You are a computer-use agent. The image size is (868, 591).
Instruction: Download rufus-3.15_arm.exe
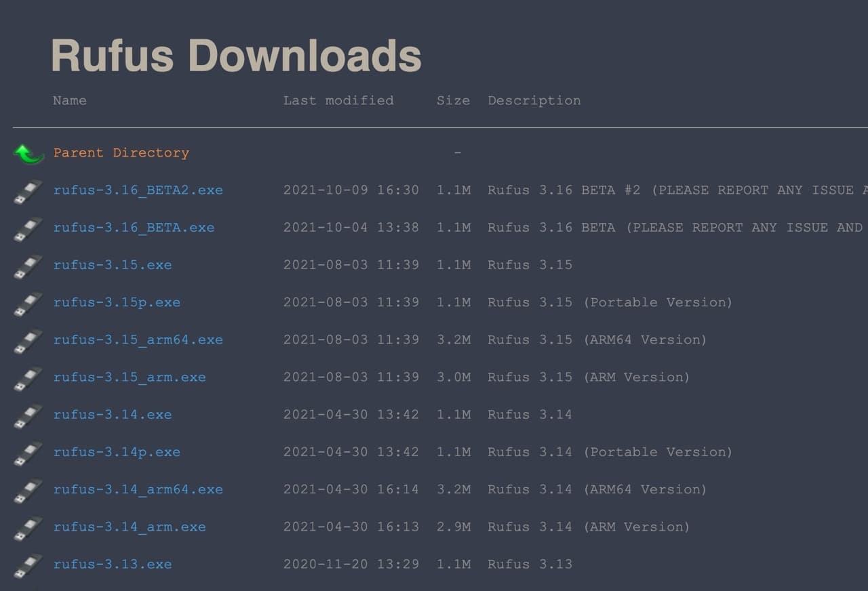[x=130, y=377]
